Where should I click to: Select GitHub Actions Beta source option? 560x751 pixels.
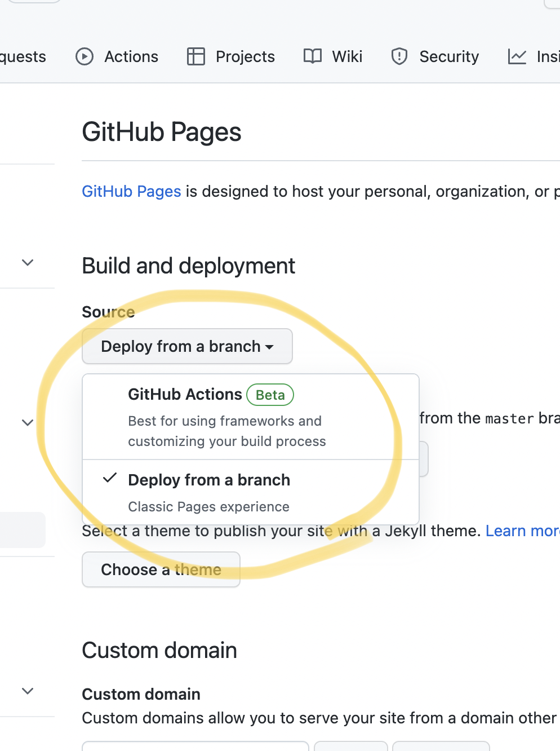[251, 417]
